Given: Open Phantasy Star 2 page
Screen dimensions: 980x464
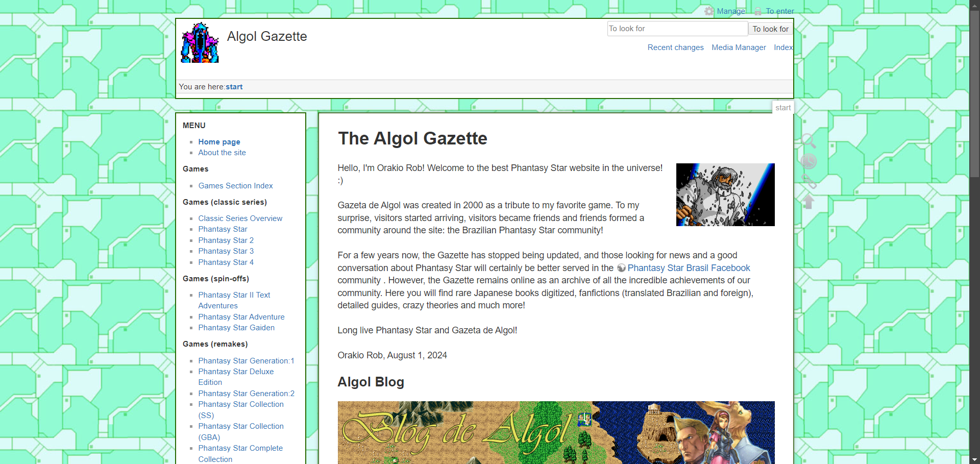Looking at the screenshot, I should tap(226, 240).
